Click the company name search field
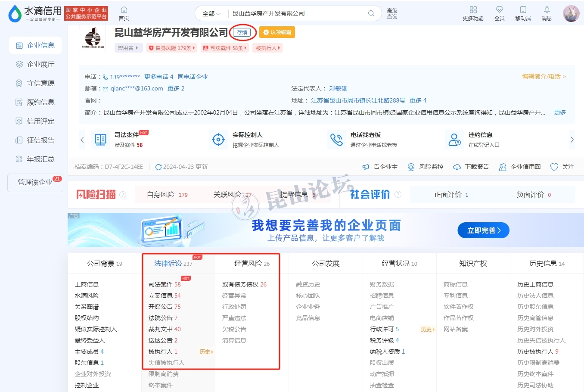Viewport: 584px width, 392px height. [x=297, y=14]
